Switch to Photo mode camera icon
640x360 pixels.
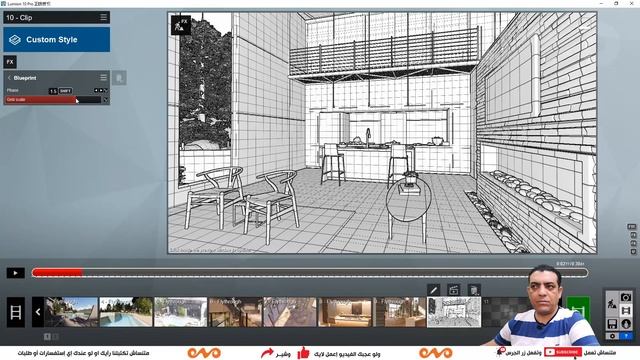[626, 297]
